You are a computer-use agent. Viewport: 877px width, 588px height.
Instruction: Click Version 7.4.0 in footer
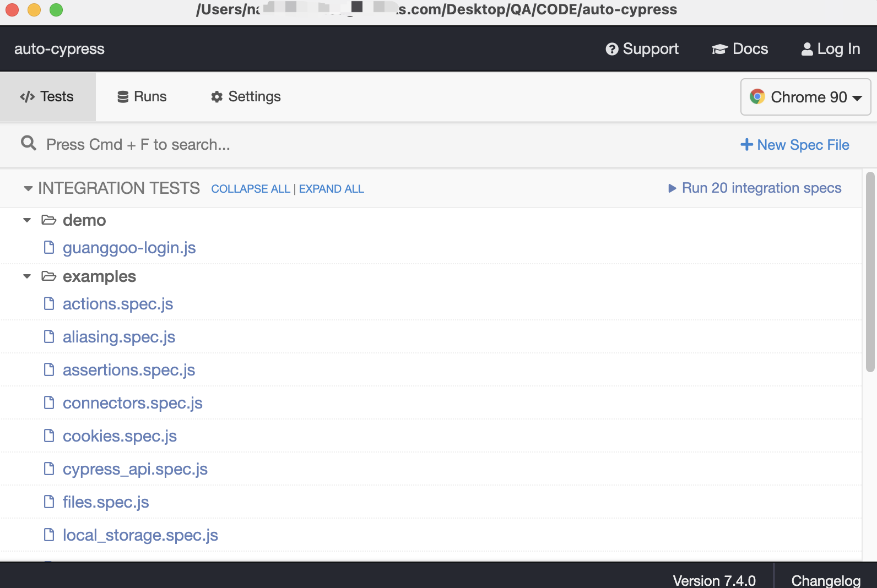click(714, 580)
